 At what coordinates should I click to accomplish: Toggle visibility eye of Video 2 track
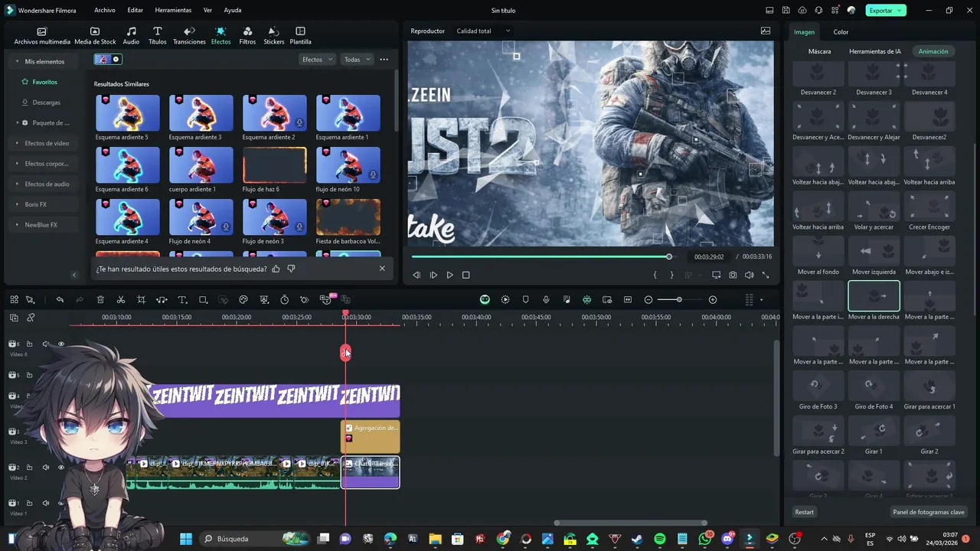coord(61,468)
